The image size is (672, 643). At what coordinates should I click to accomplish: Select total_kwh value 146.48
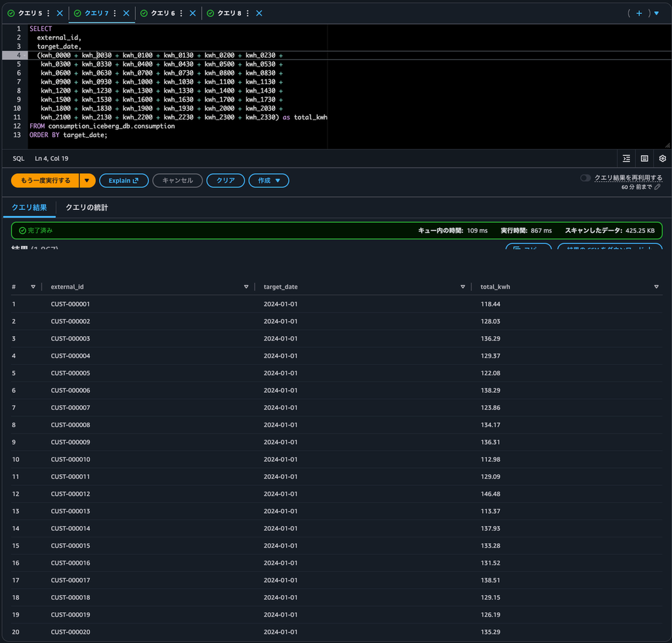(490, 494)
